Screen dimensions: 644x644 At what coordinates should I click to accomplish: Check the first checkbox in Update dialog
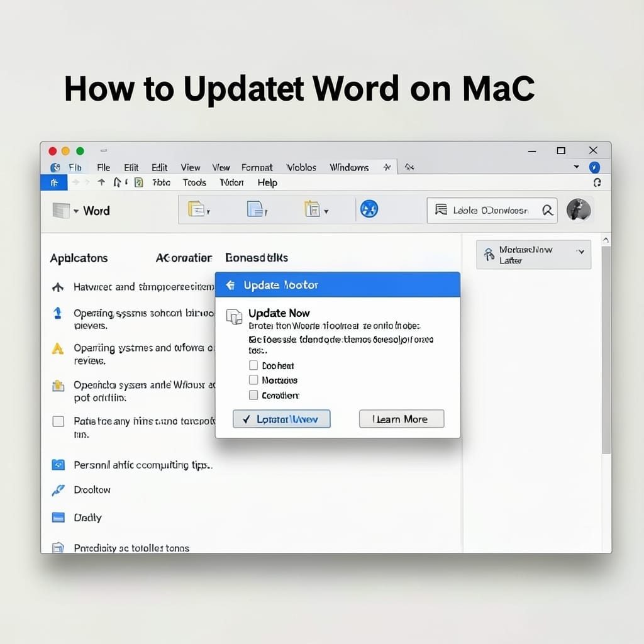[253, 365]
